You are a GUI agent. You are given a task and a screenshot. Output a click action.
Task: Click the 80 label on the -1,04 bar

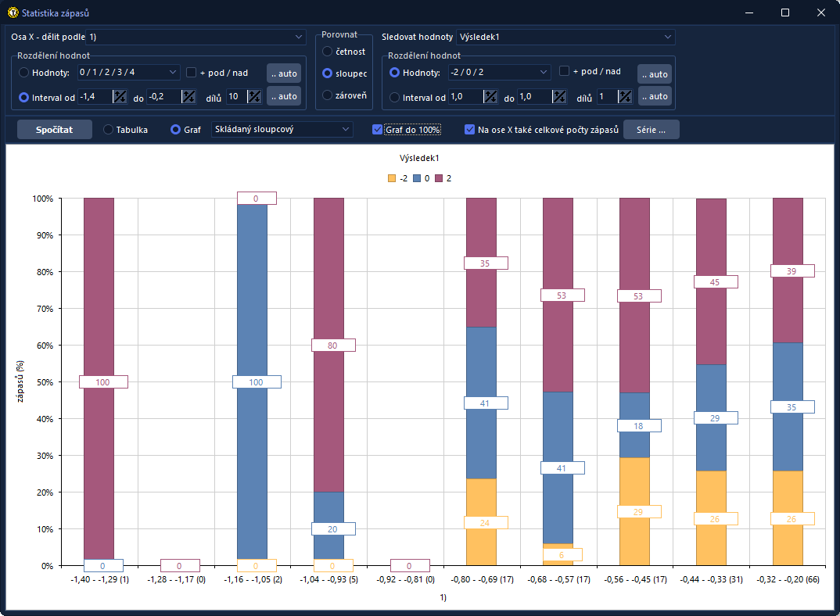pos(333,345)
